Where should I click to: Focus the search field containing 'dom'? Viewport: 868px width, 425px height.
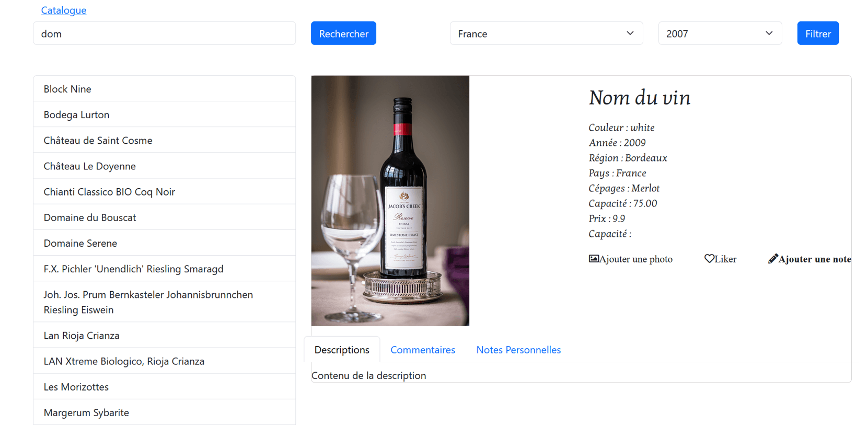(164, 33)
